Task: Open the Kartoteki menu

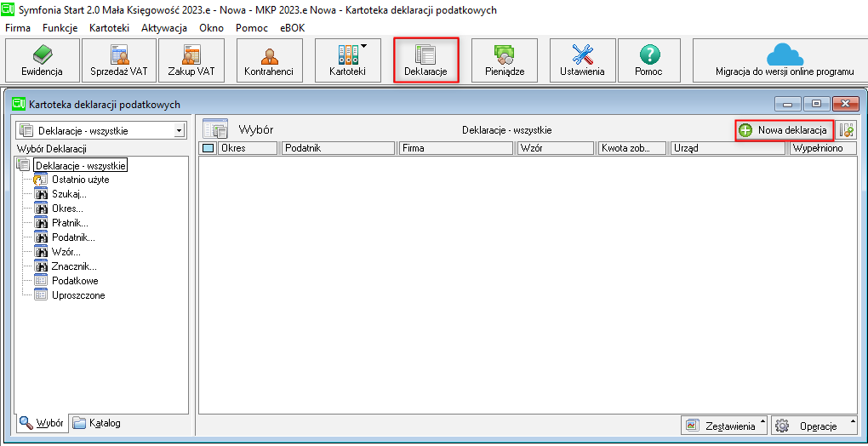Action: [x=109, y=28]
